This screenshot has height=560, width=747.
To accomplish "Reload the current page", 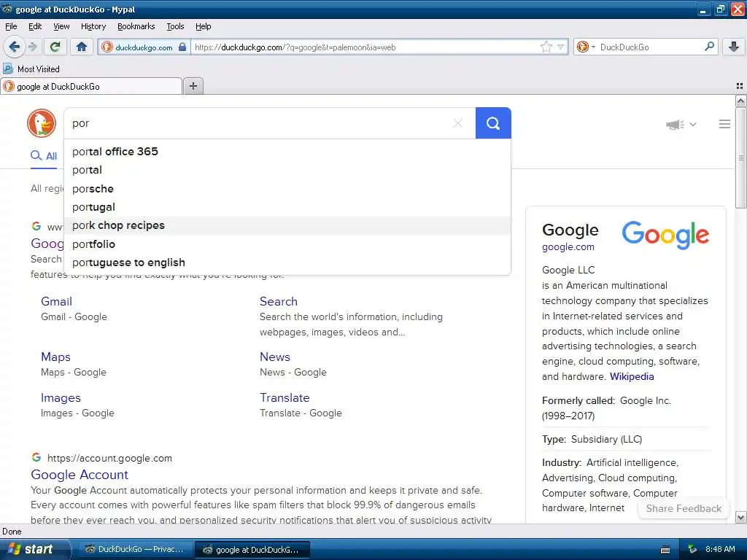I will 55,47.
